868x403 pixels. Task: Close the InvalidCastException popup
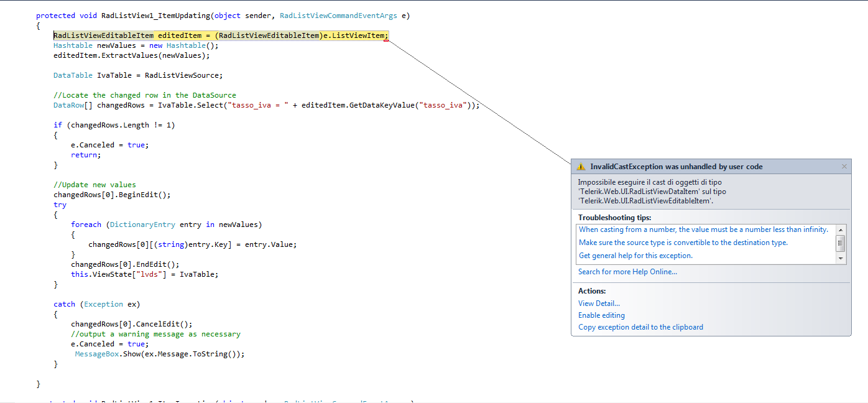click(844, 167)
